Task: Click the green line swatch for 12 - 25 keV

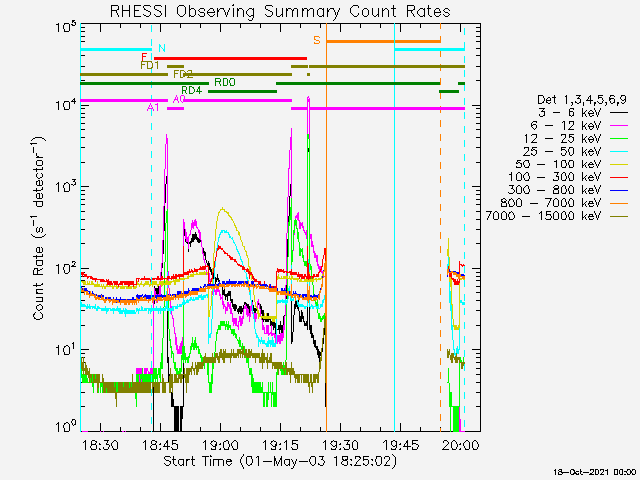Action: [x=619, y=138]
